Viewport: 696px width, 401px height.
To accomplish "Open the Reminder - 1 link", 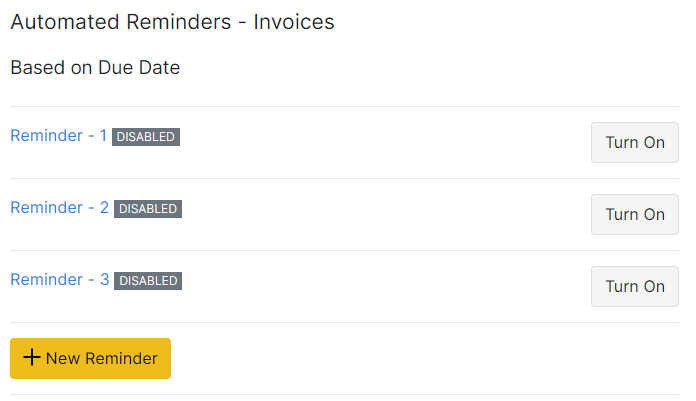I will 58,136.
